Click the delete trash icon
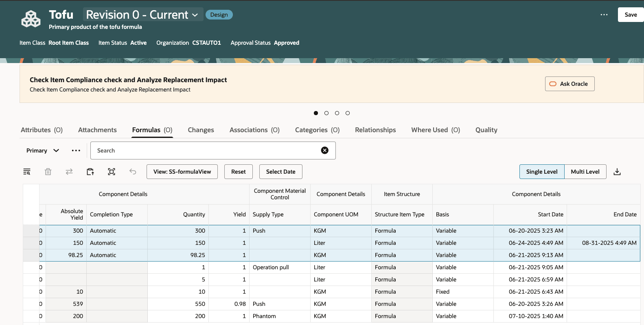644x325 pixels. click(x=48, y=172)
